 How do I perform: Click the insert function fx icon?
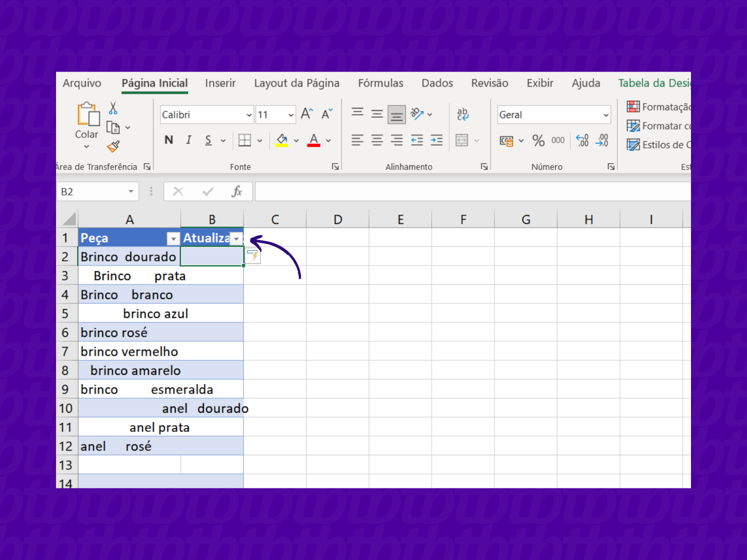237,191
